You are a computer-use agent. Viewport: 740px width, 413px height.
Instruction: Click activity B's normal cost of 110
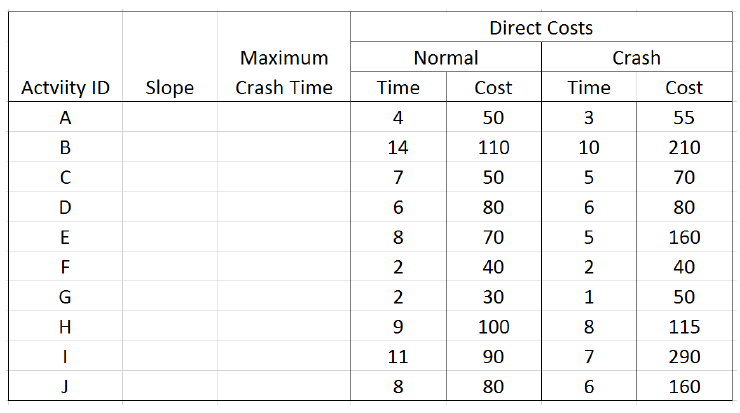point(493,148)
